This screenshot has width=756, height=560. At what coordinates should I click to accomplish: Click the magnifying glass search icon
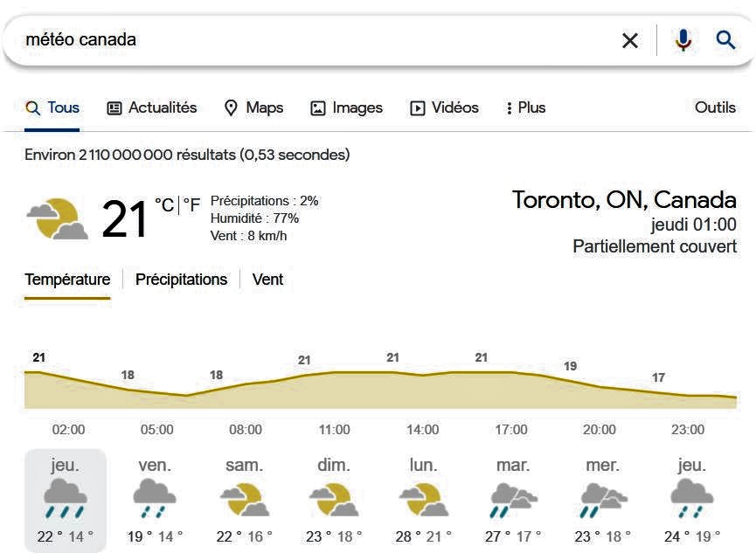click(x=725, y=40)
